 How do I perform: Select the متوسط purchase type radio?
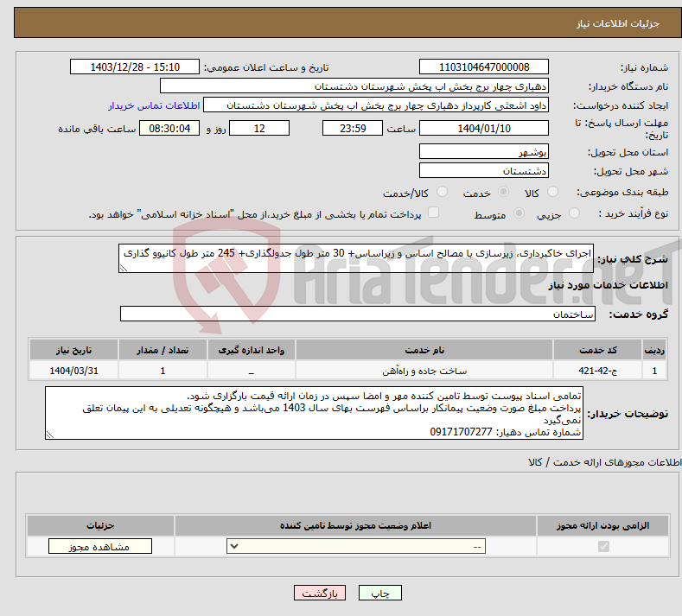519,213
